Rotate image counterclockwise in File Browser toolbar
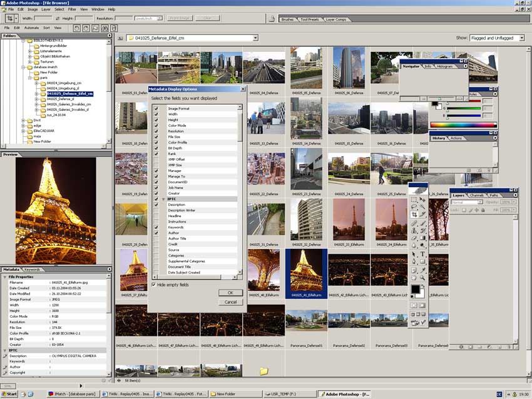The width and height of the screenshot is (532, 399). coord(77,28)
